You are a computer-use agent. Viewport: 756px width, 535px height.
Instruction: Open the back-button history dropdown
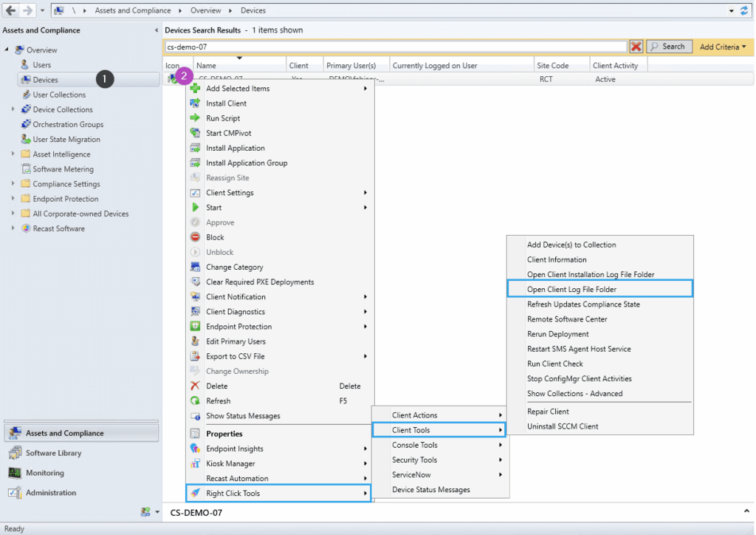[x=42, y=10]
